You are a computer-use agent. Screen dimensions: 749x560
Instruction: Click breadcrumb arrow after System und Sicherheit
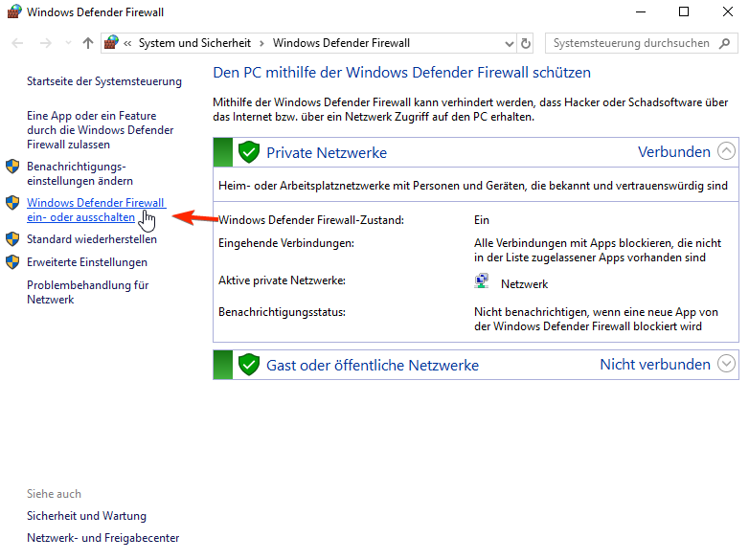point(261,43)
